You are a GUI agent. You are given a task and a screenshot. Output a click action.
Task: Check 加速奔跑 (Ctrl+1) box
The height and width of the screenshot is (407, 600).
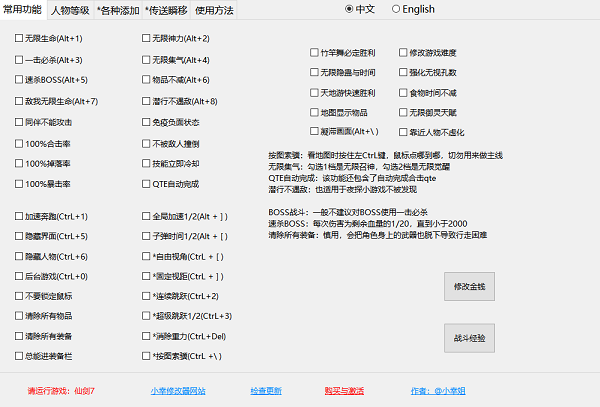20,216
